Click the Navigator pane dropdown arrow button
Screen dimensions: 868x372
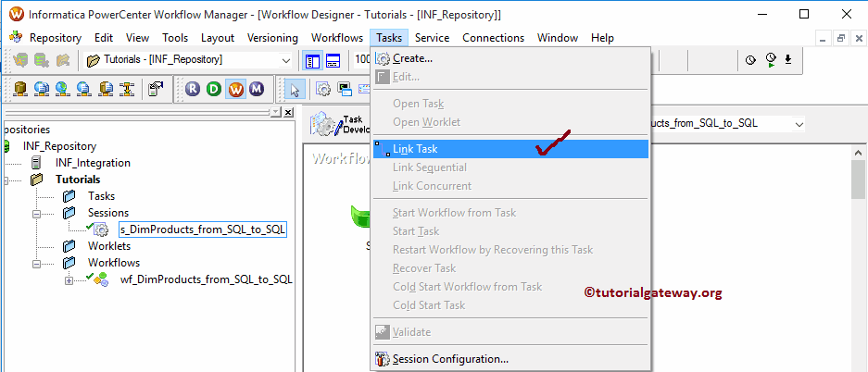(x=276, y=112)
